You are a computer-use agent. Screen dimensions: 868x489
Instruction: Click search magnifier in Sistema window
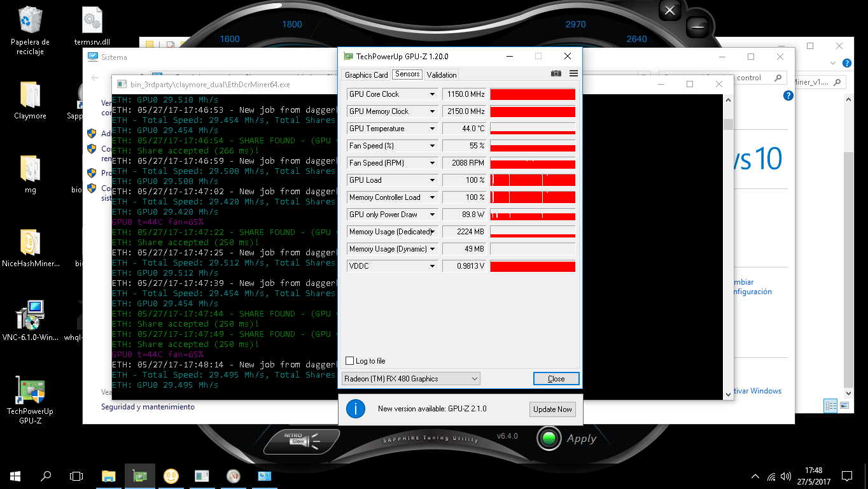[x=777, y=78]
